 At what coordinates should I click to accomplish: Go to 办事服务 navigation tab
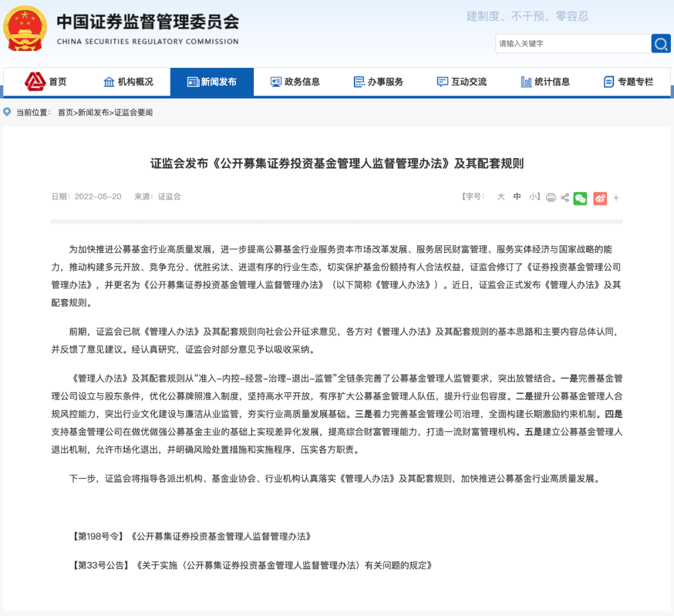coord(378,82)
